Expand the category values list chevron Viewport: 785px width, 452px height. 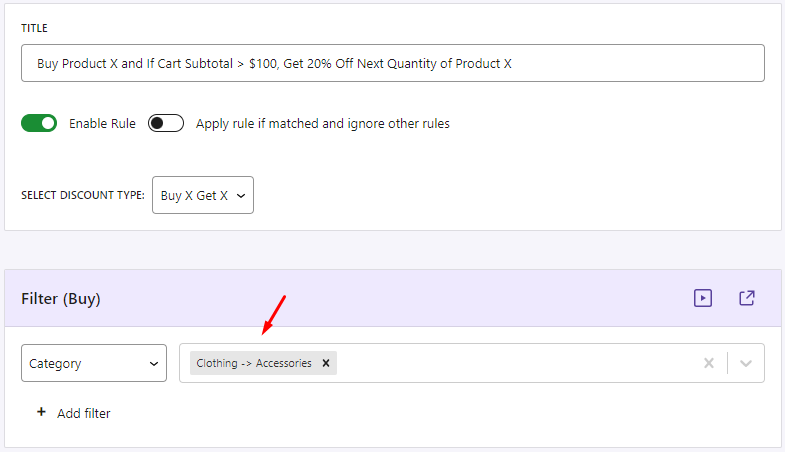point(746,363)
